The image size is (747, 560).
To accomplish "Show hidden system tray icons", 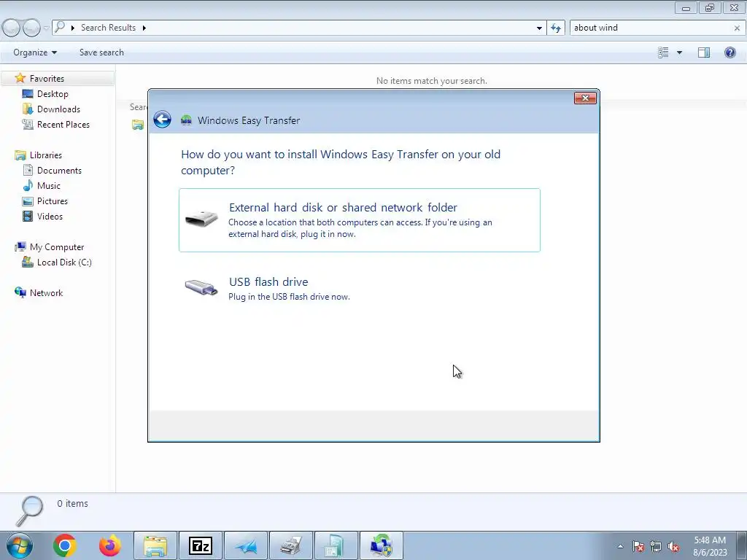I will tap(620, 546).
